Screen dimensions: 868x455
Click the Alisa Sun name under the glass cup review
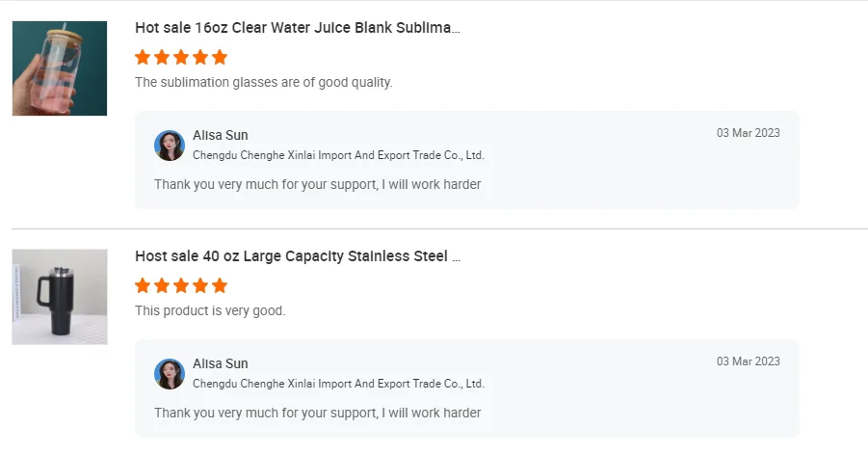pyautogui.click(x=221, y=135)
